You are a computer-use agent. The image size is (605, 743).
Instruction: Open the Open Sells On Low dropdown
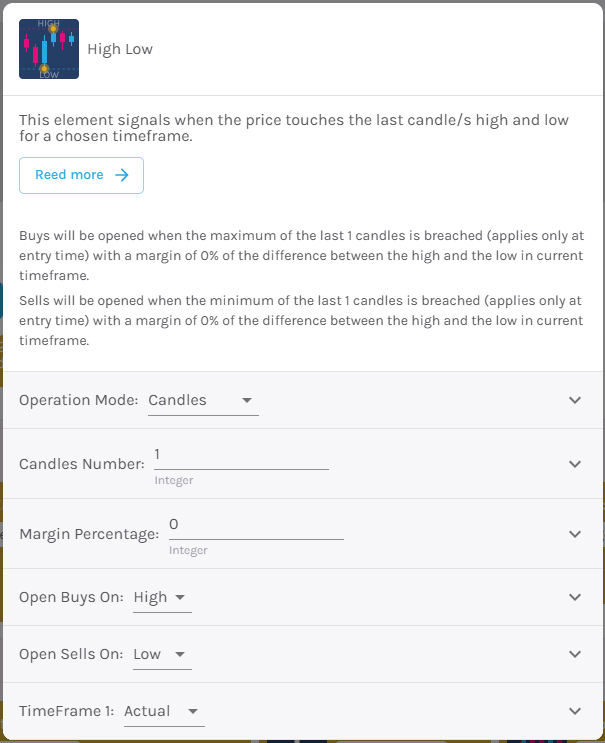[x=162, y=654]
